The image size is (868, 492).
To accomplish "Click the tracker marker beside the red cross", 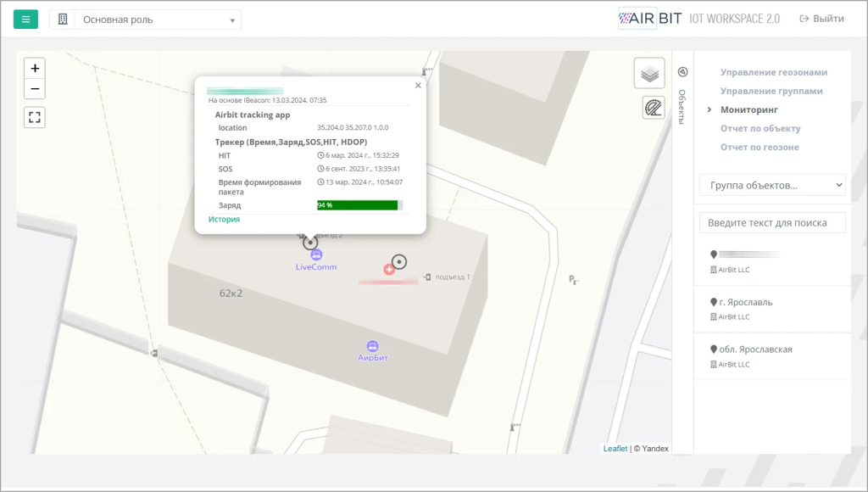I will (399, 262).
